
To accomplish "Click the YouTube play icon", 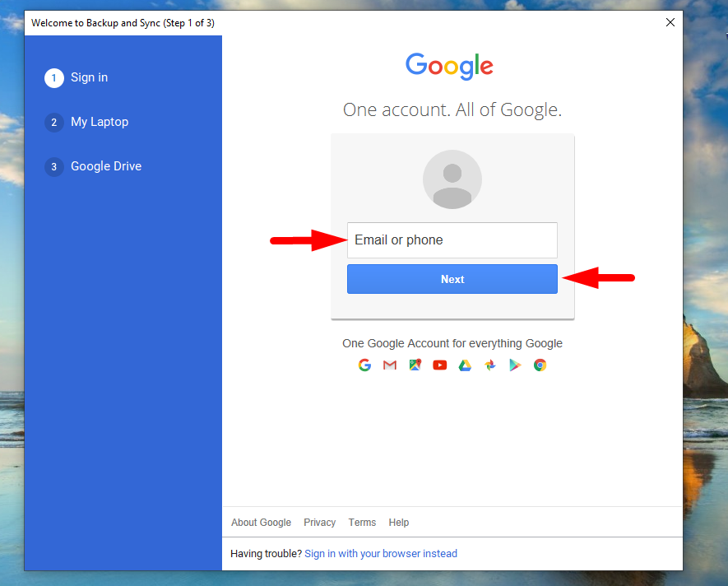I will tap(439, 365).
